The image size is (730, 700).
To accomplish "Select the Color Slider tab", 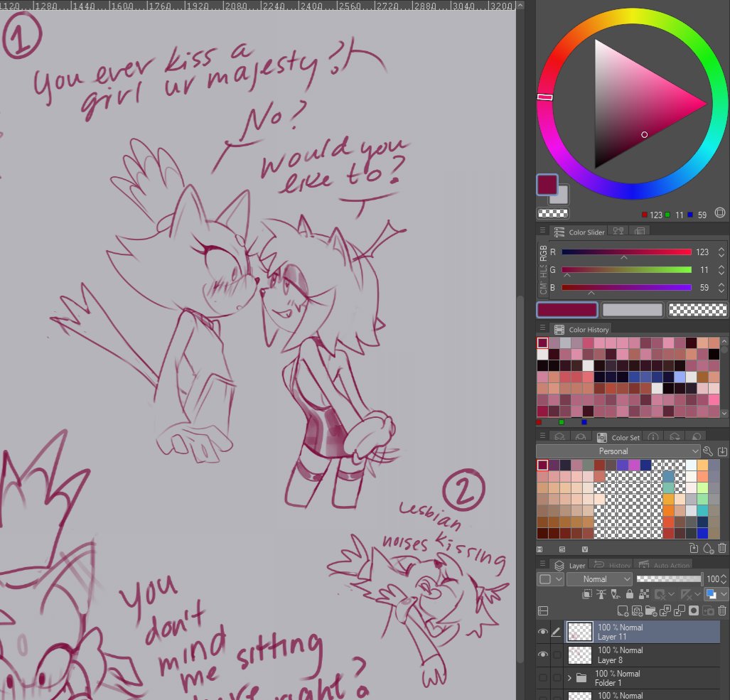I will coord(579,232).
